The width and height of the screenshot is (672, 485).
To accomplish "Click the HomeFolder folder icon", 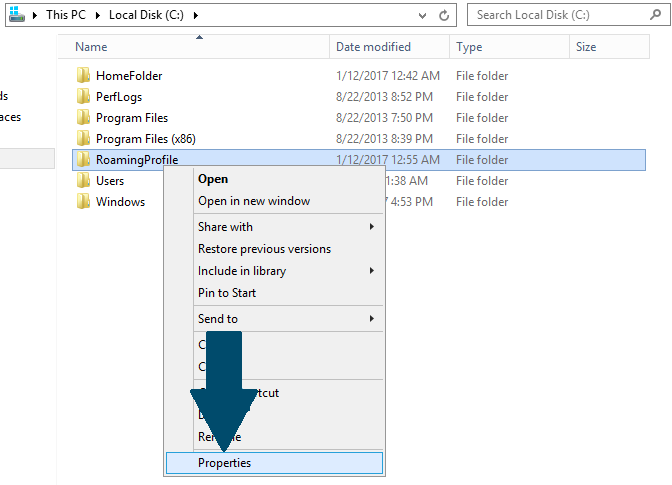I will click(x=83, y=76).
